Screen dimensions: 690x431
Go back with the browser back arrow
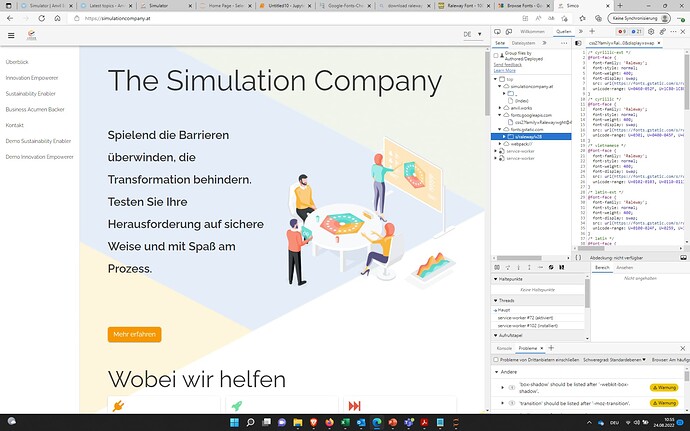(x=10, y=18)
